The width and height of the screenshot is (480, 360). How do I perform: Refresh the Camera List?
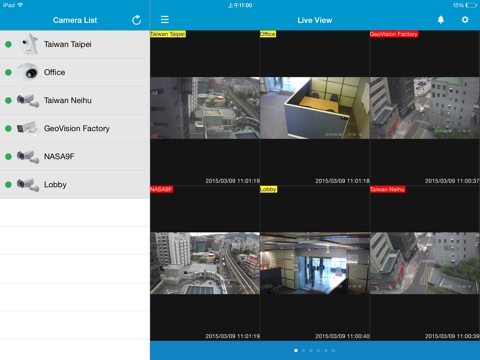pyautogui.click(x=136, y=20)
